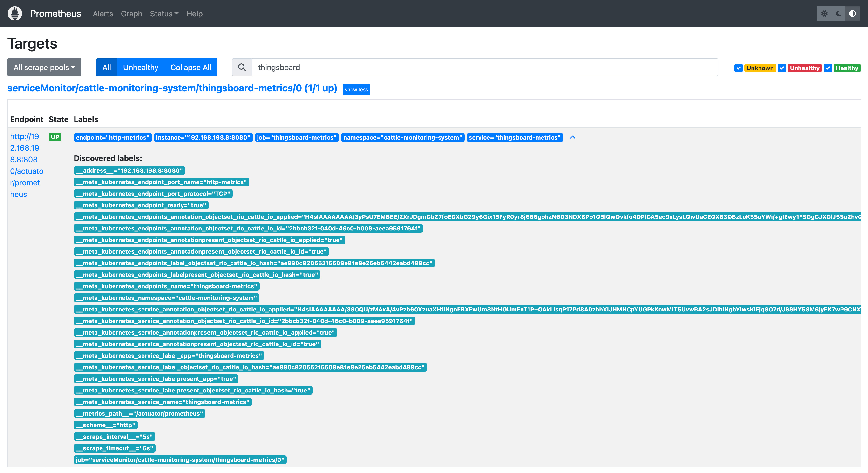Viewport: 868px width, 473px height.
Task: Click the green UP state badge
Action: (55, 137)
